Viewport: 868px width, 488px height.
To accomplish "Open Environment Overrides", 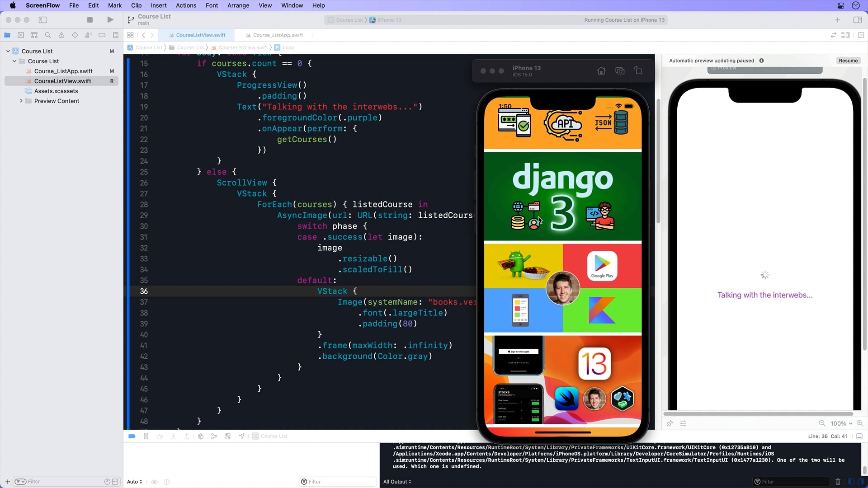I will click(x=228, y=436).
